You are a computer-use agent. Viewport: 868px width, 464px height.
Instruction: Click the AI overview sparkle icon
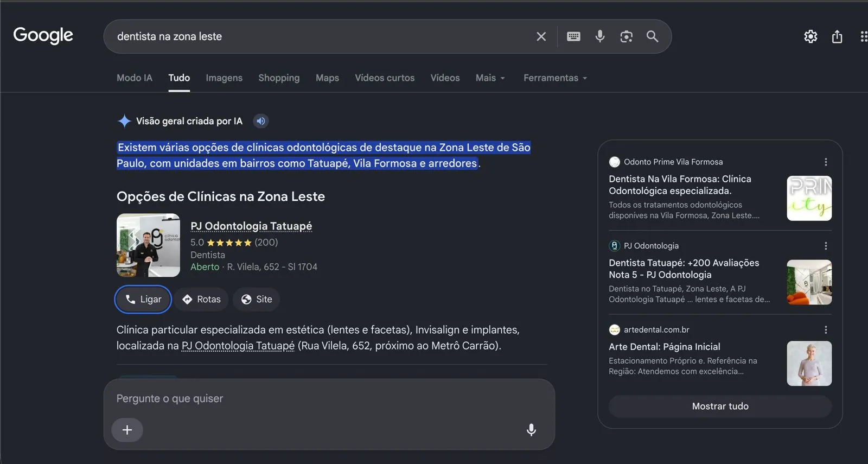[124, 121]
